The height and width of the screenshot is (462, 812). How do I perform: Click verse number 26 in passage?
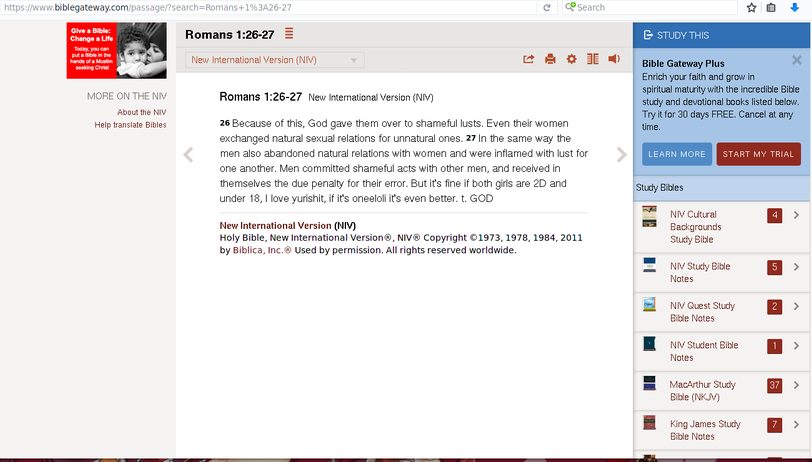(225, 123)
